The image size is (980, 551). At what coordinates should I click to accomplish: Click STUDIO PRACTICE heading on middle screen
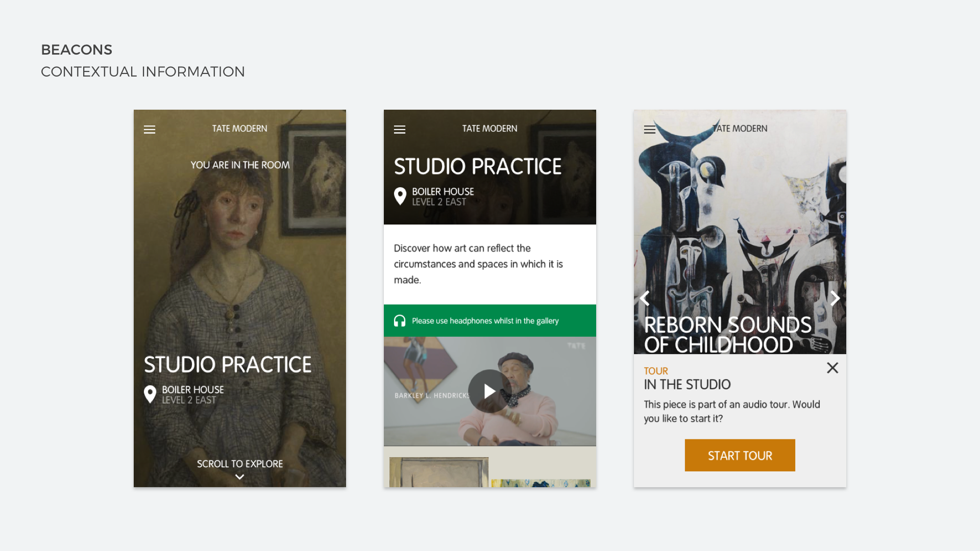click(x=478, y=166)
